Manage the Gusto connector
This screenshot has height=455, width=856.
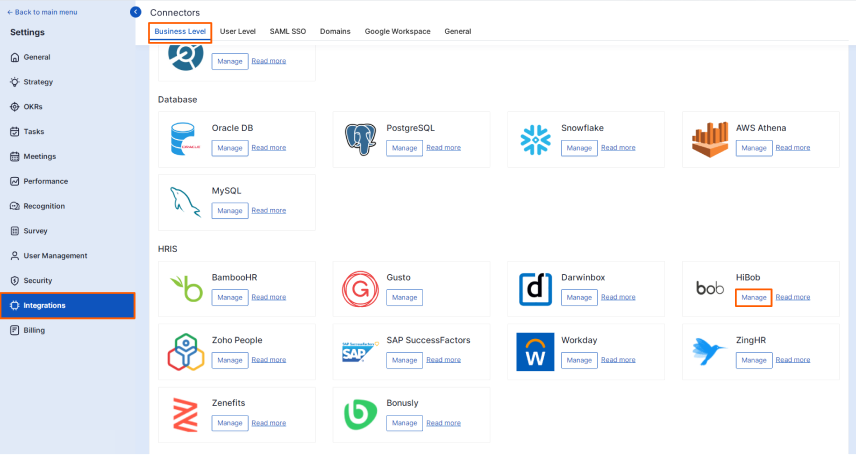pos(405,298)
